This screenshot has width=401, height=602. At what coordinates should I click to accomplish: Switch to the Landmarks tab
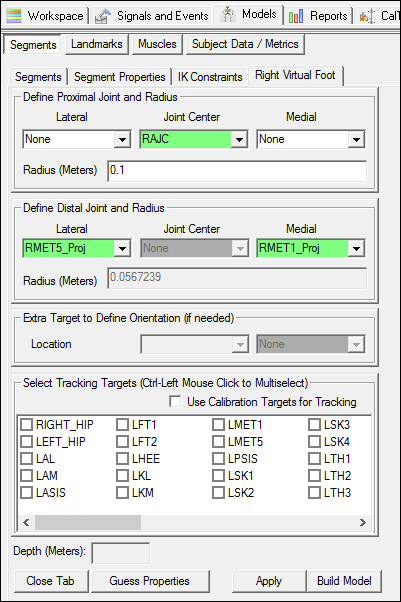click(x=97, y=44)
